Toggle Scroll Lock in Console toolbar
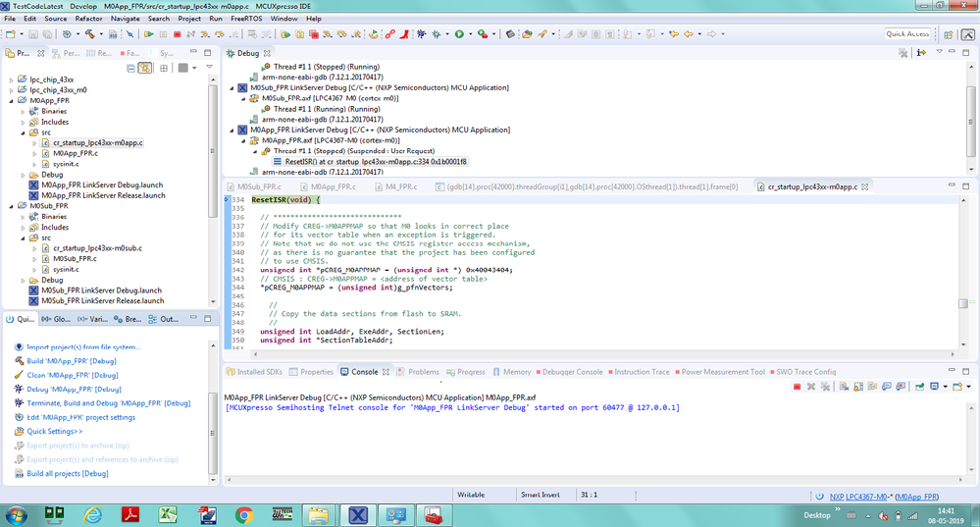This screenshot has height=527, width=980. pos(858,387)
